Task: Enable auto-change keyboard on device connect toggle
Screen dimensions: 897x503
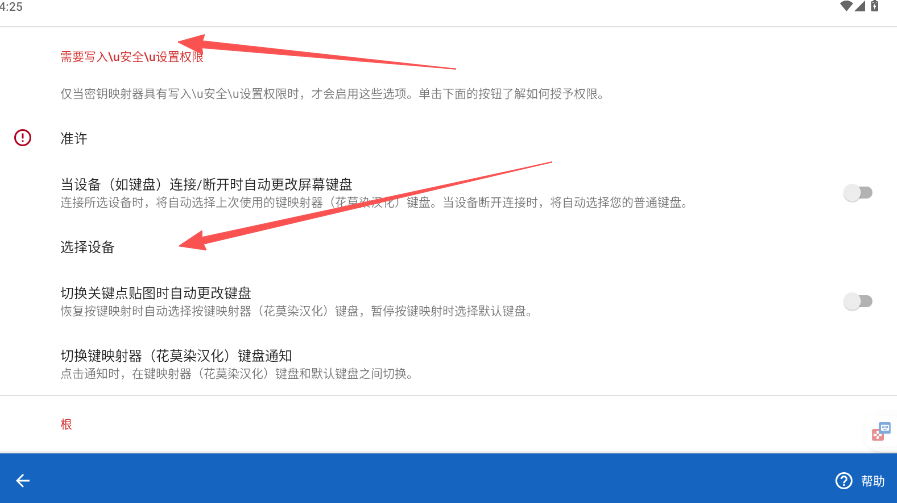Action: [858, 193]
